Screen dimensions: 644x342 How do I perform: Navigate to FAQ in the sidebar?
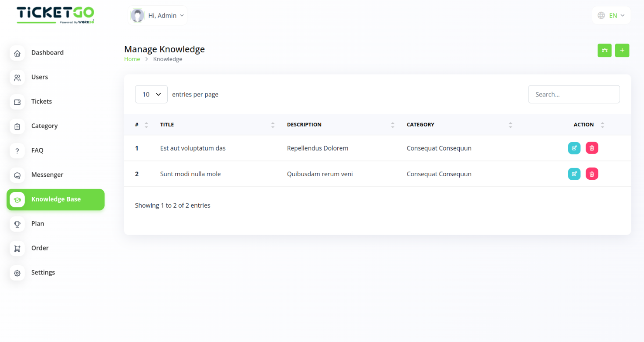(x=37, y=150)
